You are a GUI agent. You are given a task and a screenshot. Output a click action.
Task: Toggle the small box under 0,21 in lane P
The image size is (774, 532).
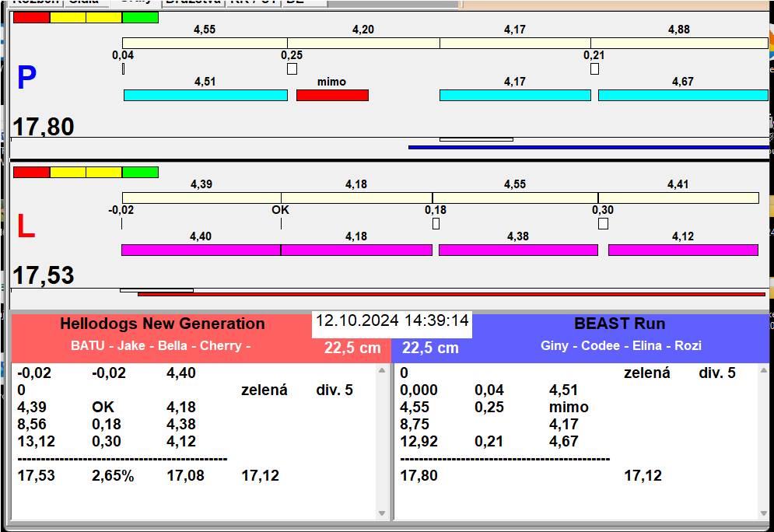594,69
